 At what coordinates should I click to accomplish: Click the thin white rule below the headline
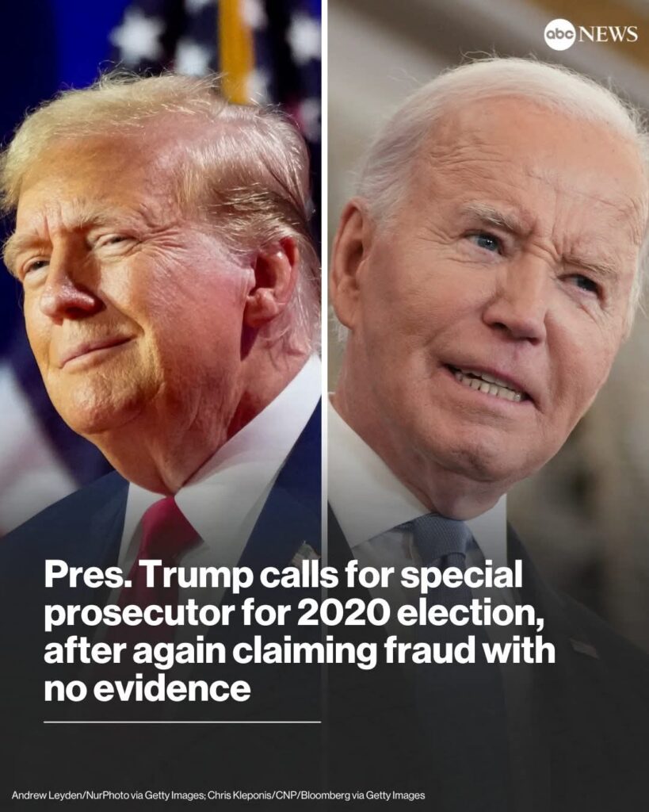pyautogui.click(x=182, y=722)
